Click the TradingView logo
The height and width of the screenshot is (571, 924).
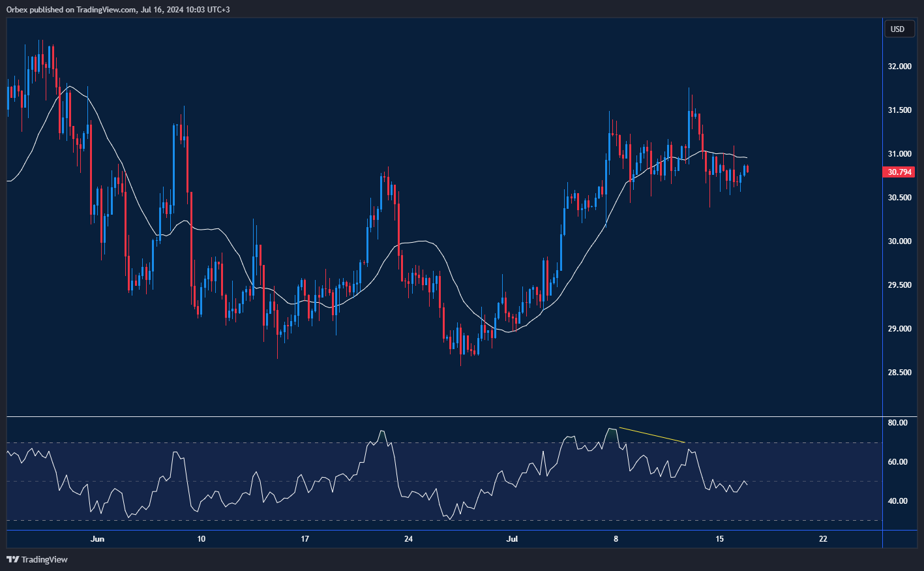click(37, 559)
